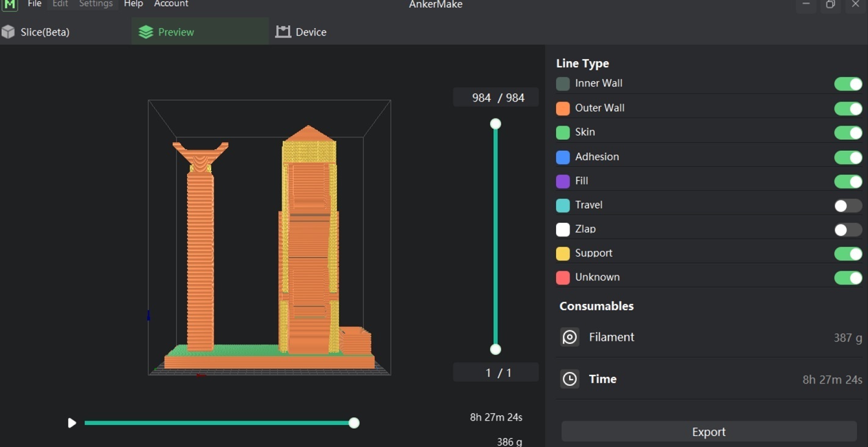The image size is (868, 447).
Task: Toggle Inner Wall line visibility
Action: tap(848, 84)
